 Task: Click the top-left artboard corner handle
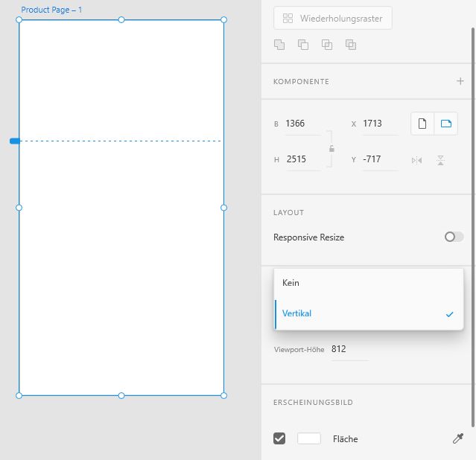coord(19,19)
